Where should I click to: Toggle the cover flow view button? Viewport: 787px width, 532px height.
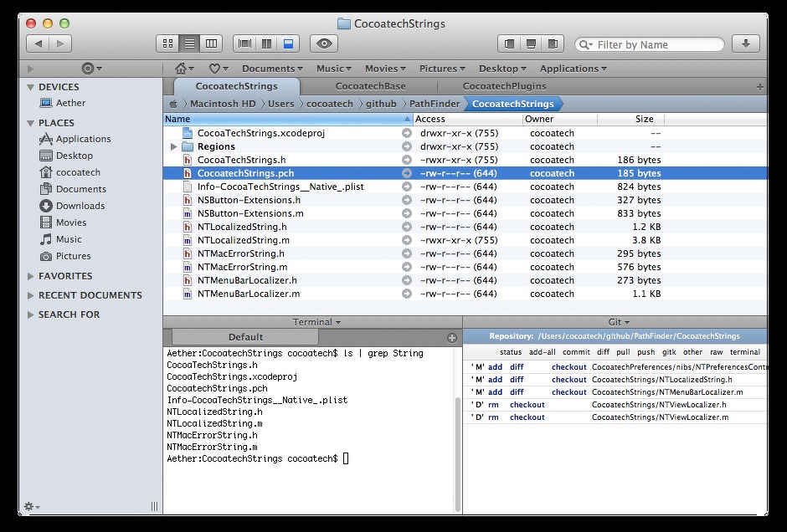[244, 43]
